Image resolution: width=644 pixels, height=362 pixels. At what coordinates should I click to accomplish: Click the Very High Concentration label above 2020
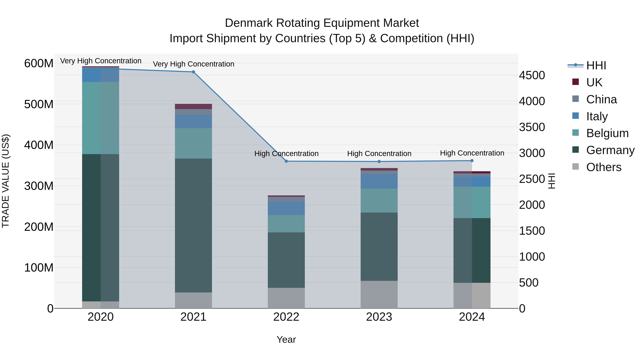click(101, 61)
